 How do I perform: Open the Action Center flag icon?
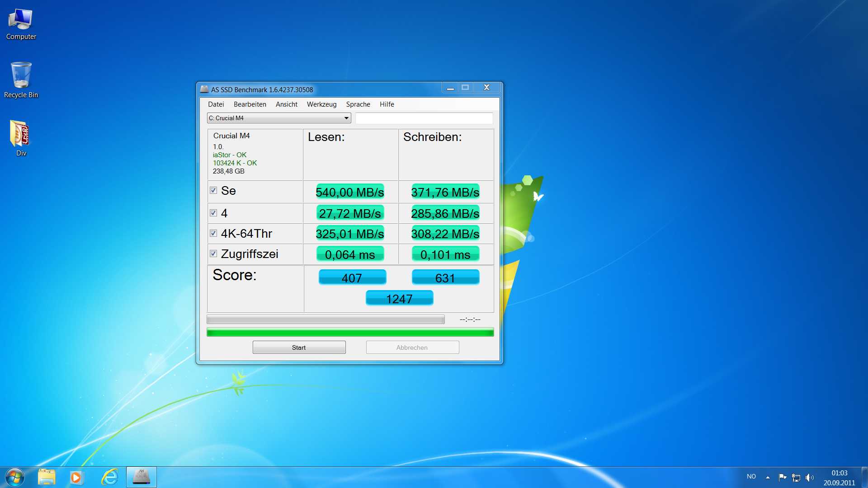[x=783, y=477]
